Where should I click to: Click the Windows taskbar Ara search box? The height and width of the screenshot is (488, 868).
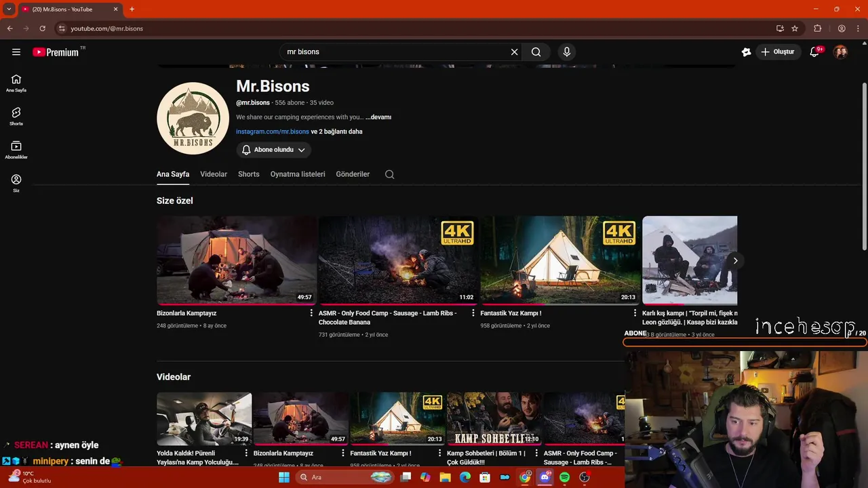(x=346, y=477)
